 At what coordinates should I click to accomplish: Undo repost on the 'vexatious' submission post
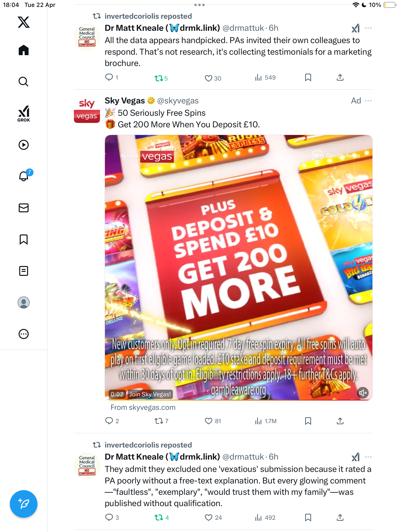(x=162, y=517)
